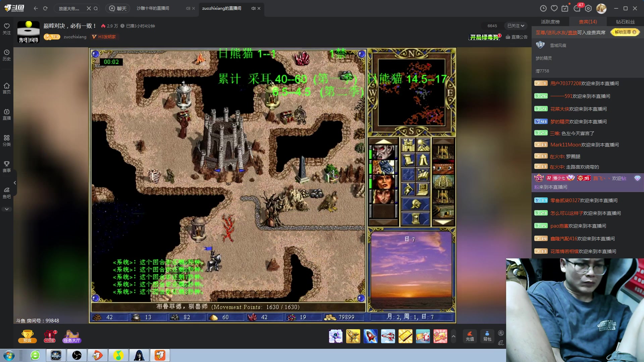Open 赛事 in left sidebar
The width and height of the screenshot is (644, 362).
pos(7,167)
